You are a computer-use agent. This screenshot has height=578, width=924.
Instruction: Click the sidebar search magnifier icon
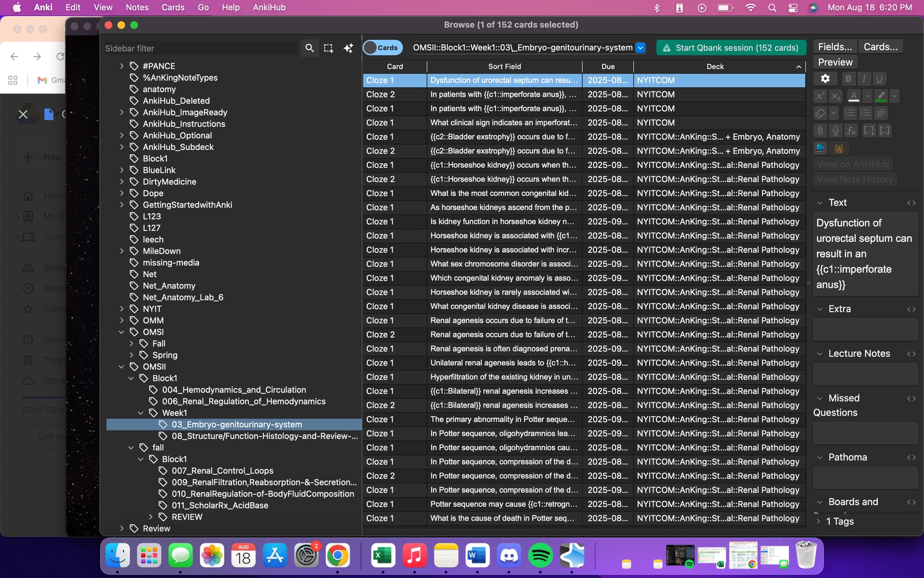pos(309,48)
